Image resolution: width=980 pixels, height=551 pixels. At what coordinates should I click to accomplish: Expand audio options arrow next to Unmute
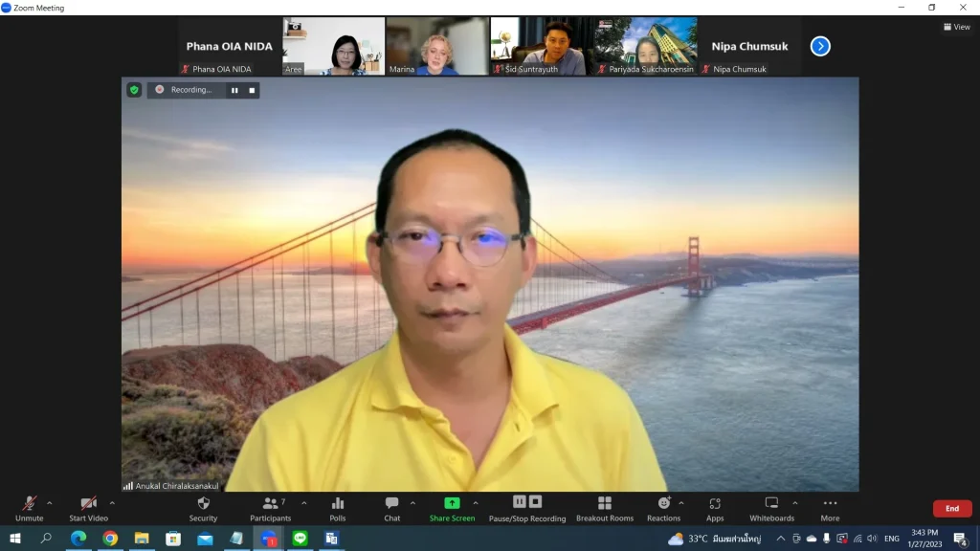click(50, 503)
